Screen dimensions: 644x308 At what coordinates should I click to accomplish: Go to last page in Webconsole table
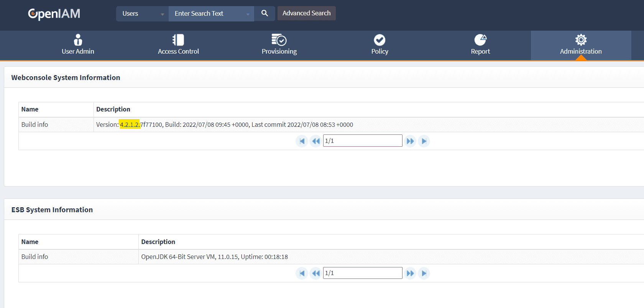(424, 141)
